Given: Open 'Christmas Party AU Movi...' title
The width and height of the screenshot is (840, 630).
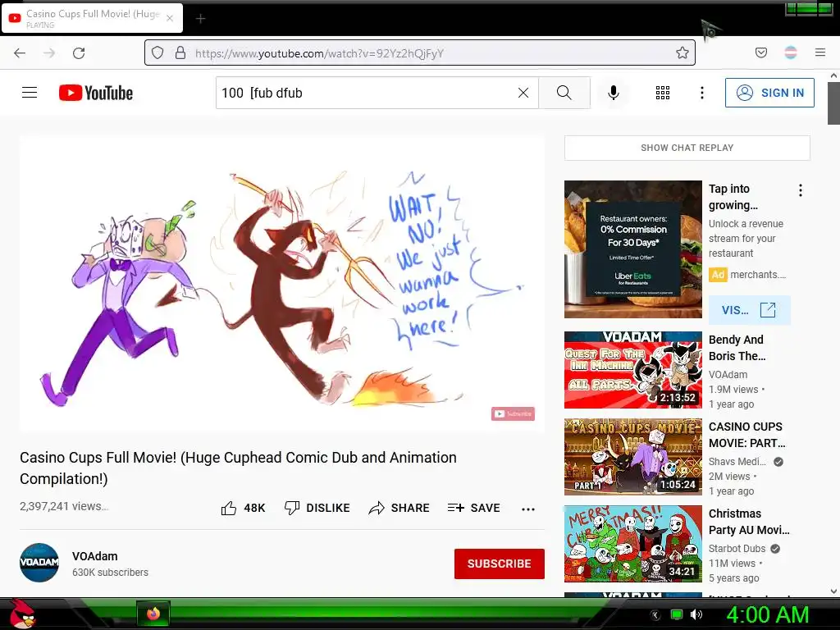Looking at the screenshot, I should click(749, 522).
